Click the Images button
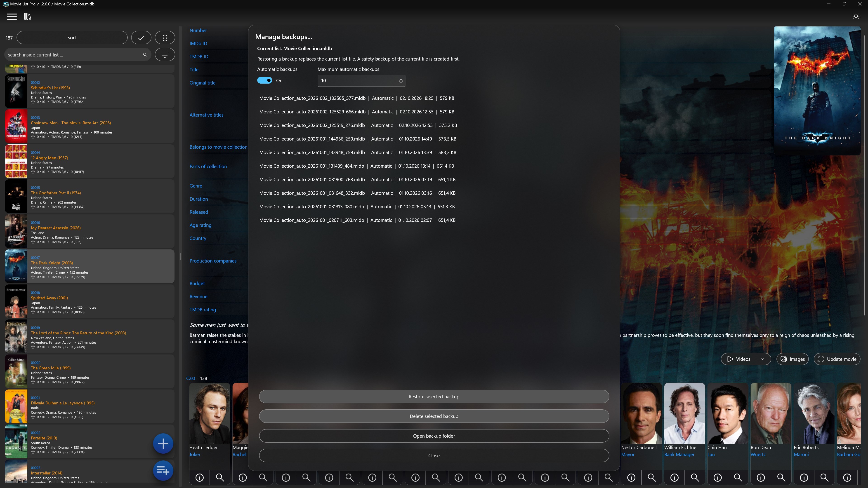Viewport: 868px width, 488px height. pyautogui.click(x=793, y=359)
